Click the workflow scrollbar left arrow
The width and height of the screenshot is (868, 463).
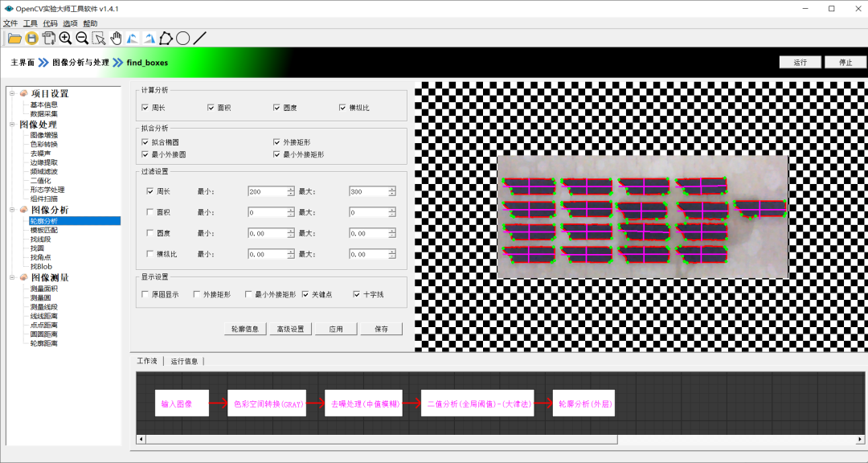[141, 439]
